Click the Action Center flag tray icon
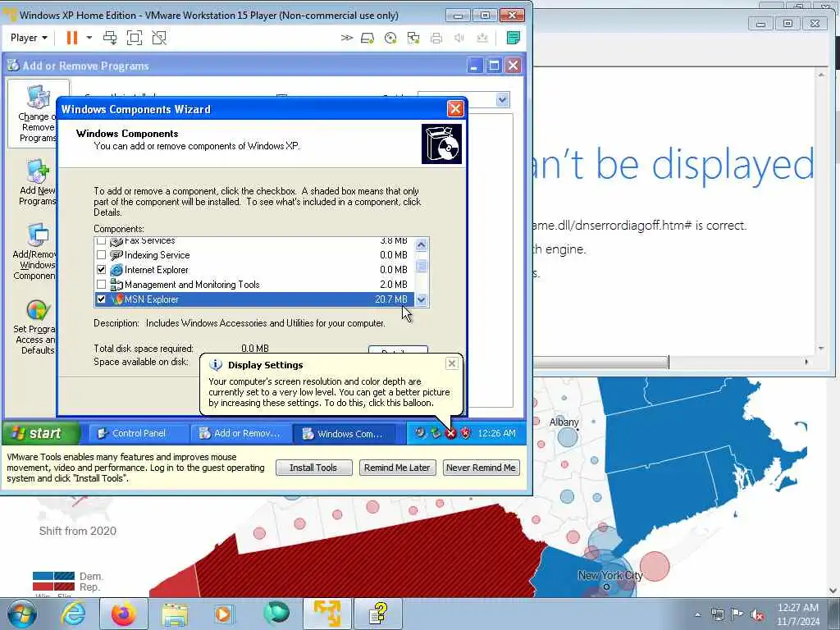Image resolution: width=840 pixels, height=630 pixels. 737,614
